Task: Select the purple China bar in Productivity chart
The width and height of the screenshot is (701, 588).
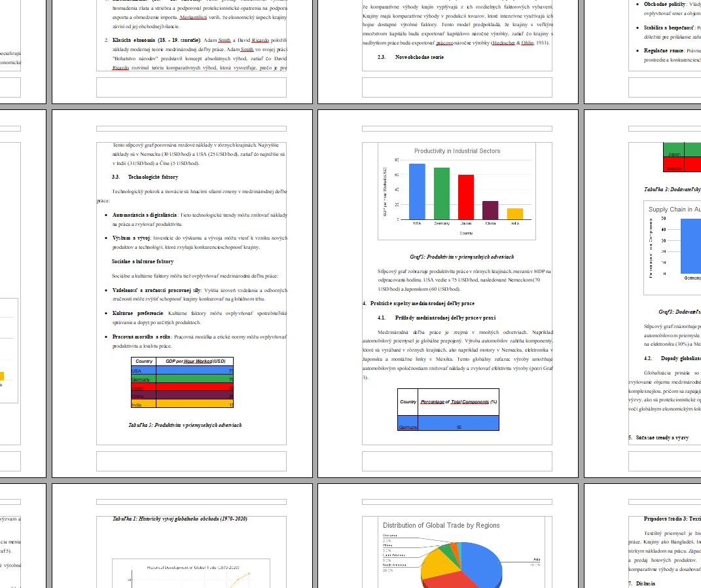Action: (490, 210)
